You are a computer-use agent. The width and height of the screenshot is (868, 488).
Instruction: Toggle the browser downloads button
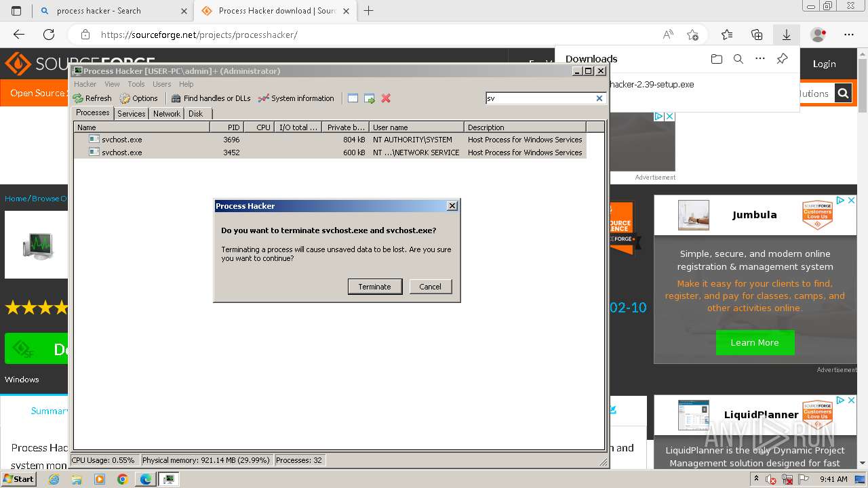[x=787, y=35]
